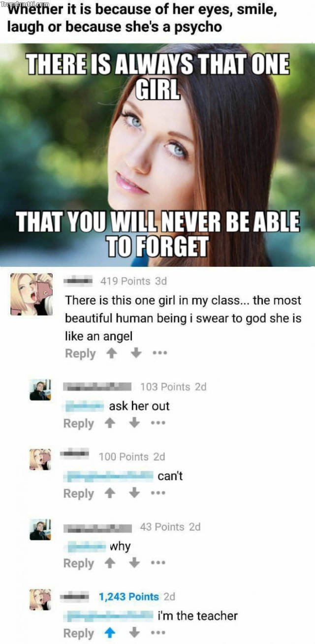This screenshot has width=315, height=644.
Task: Open the meme image of the girl
Action: (157, 155)
